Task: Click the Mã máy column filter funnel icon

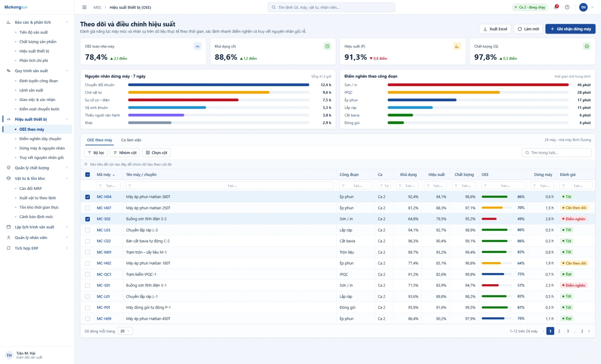Action: tap(100, 186)
